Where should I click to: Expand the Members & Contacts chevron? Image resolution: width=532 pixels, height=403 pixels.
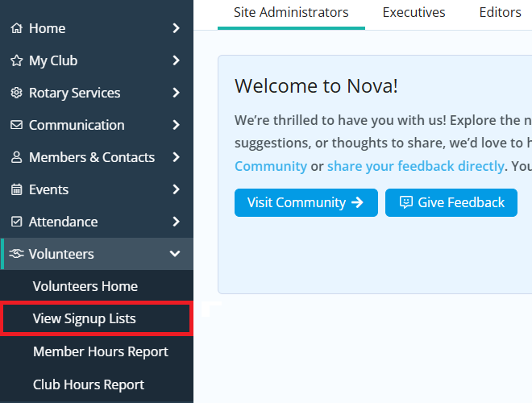176,157
